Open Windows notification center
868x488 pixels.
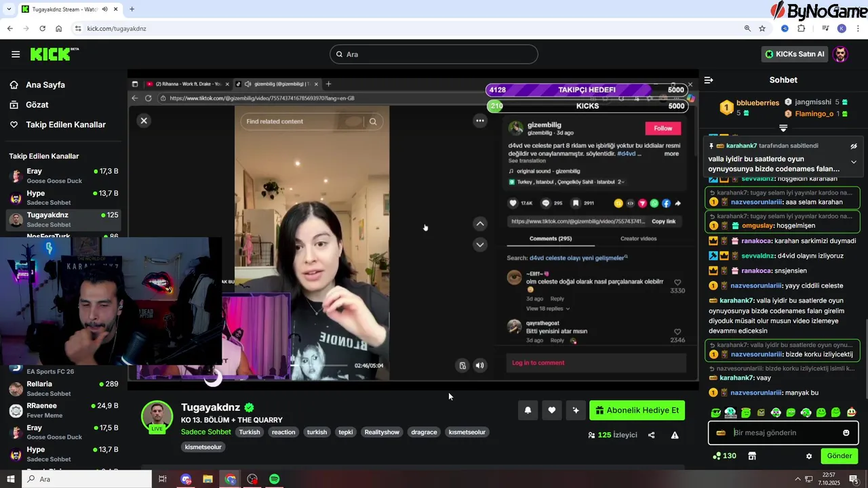click(854, 479)
